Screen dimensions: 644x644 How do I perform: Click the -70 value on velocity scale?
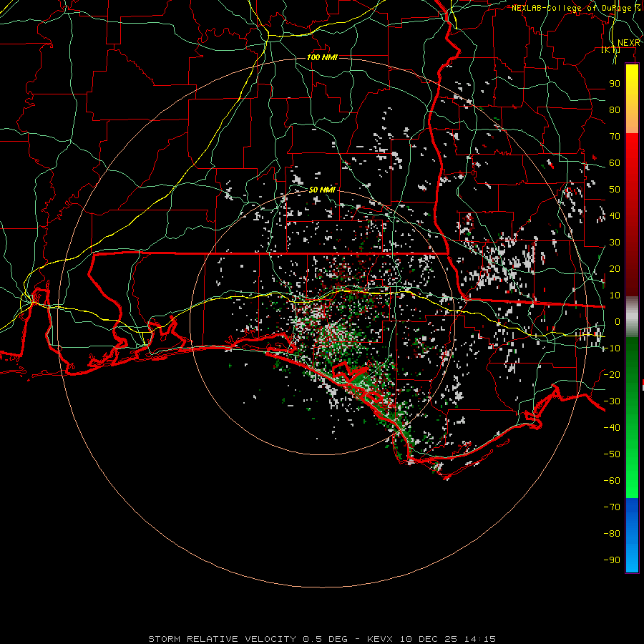coord(612,507)
